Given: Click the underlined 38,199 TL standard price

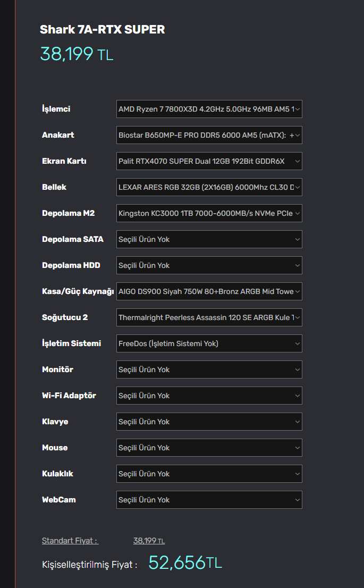Looking at the screenshot, I should (x=149, y=541).
